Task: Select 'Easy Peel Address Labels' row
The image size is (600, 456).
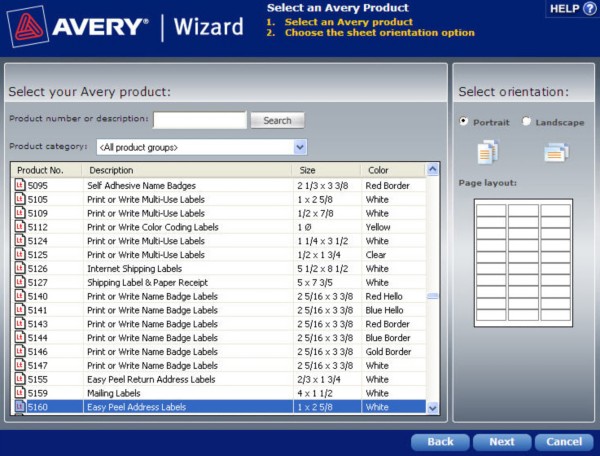Action: pos(220,407)
